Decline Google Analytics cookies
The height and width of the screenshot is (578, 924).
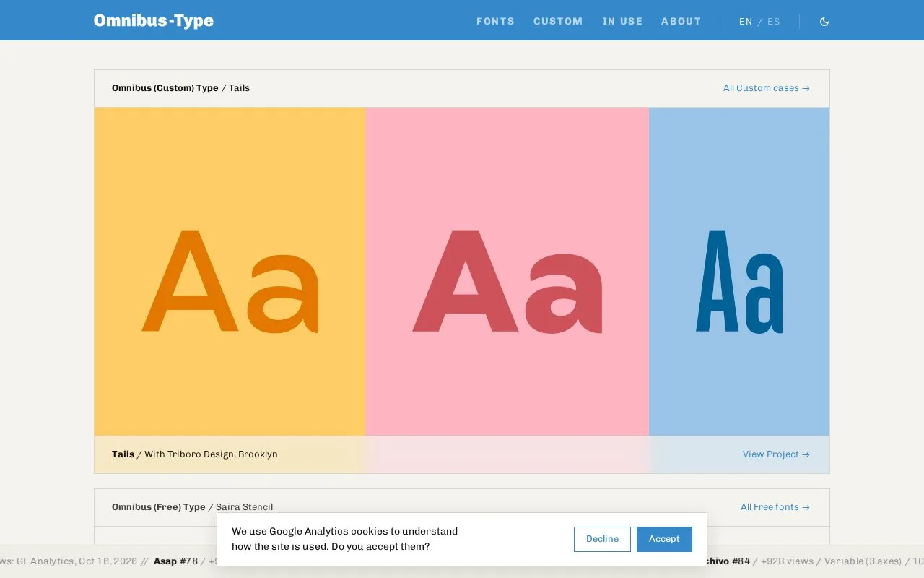(x=602, y=539)
